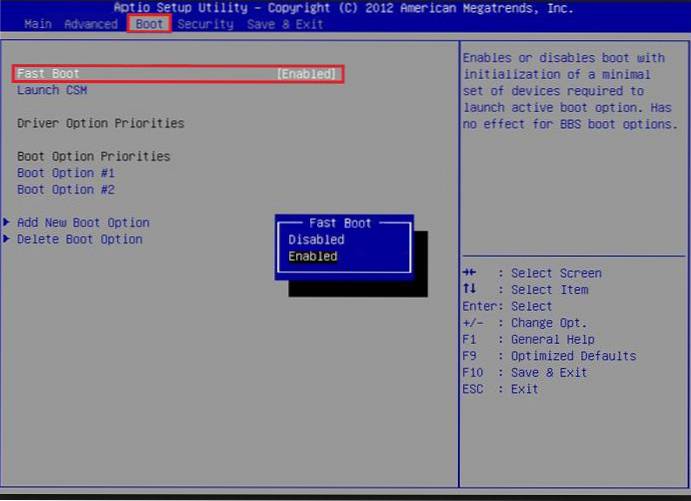Click the F9 Optimized Defaults help entry
This screenshot has width=691, height=501.
click(549, 357)
